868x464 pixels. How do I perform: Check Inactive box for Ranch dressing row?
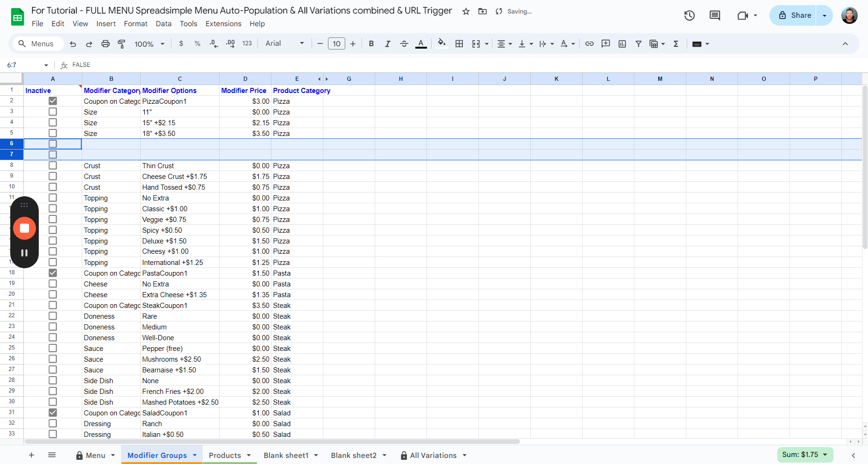coord(53,423)
